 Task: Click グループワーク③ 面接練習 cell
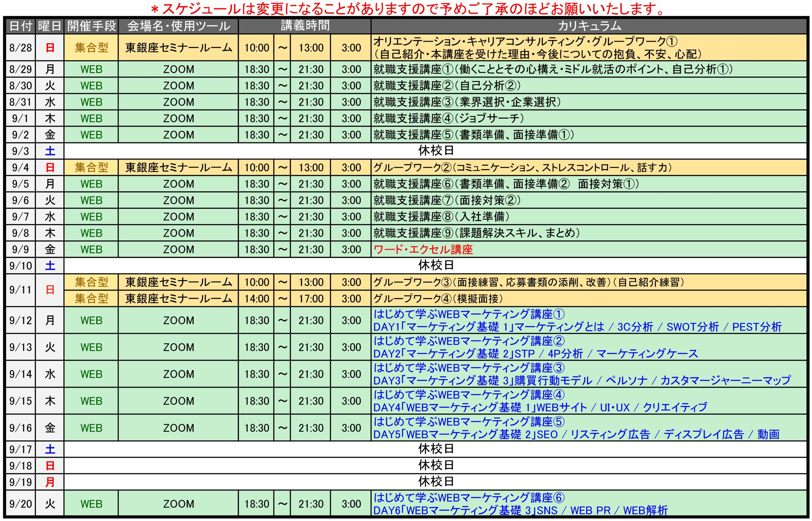589,282
